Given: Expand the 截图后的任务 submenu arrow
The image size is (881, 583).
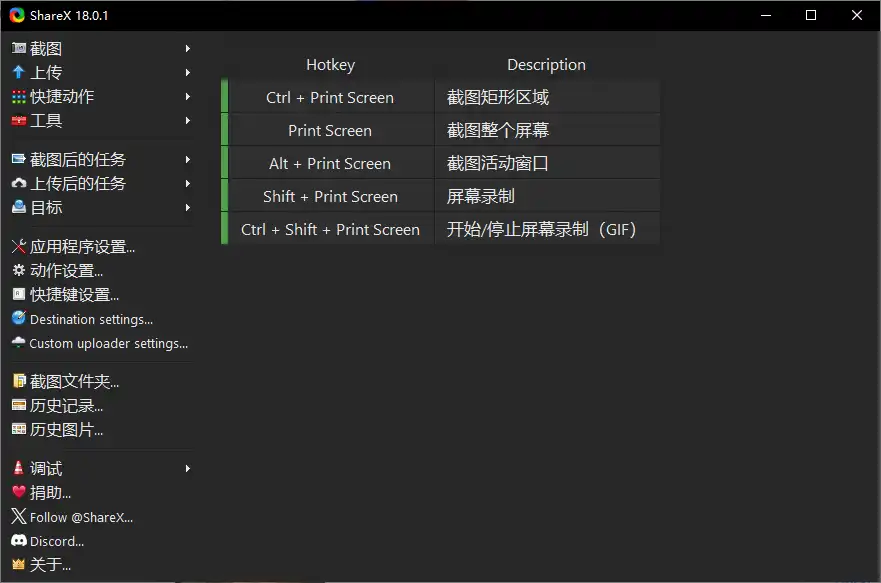Looking at the screenshot, I should (x=188, y=160).
